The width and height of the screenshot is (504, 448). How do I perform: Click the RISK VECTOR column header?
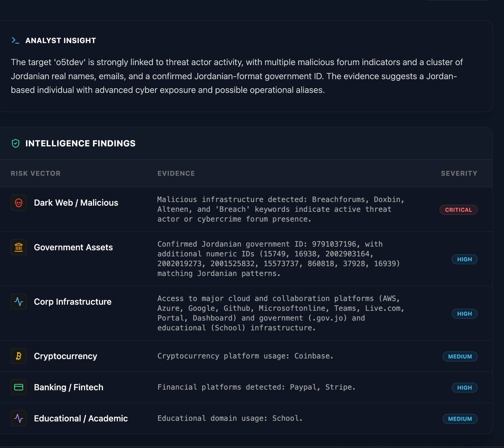pos(35,173)
